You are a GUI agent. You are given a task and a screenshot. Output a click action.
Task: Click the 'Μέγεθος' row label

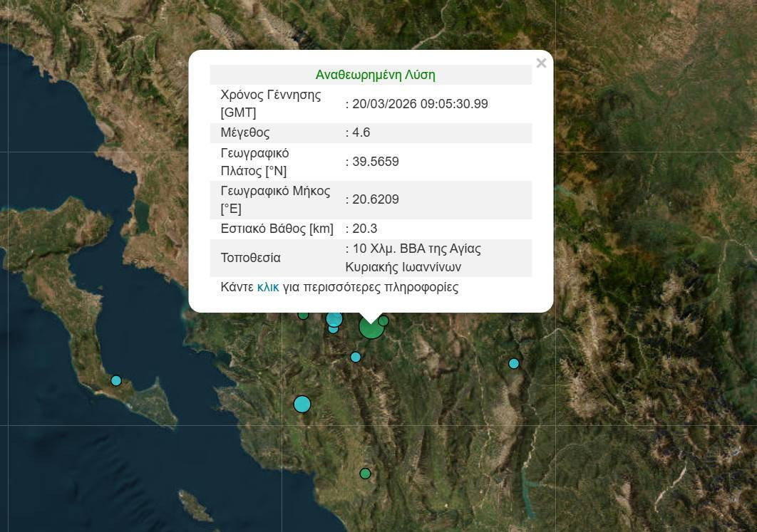tap(245, 132)
